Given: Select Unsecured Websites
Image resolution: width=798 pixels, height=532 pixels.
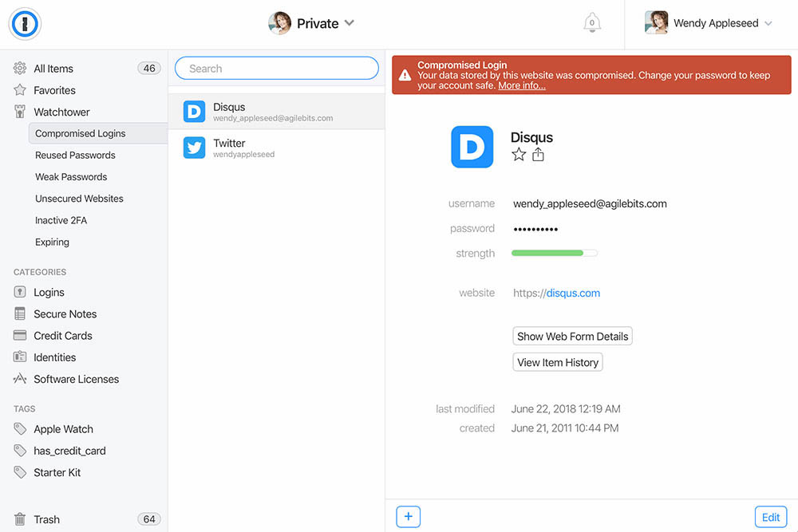Looking at the screenshot, I should pos(79,199).
